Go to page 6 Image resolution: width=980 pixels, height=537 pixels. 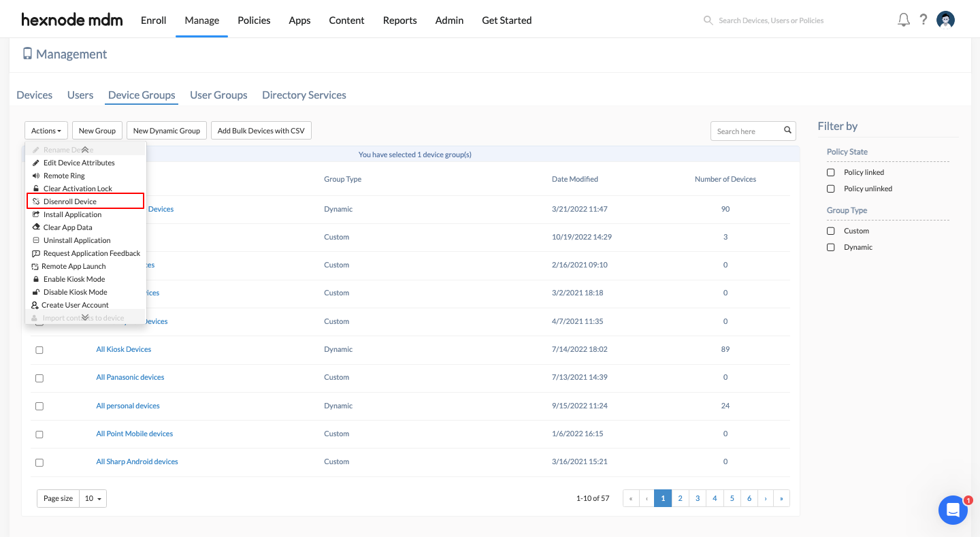[749, 498]
